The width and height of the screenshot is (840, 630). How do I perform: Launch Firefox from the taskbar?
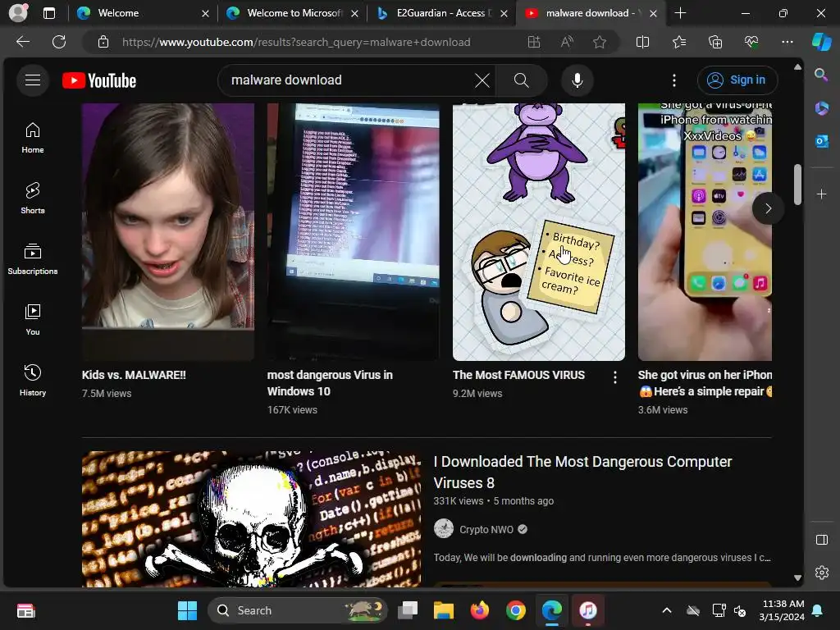(x=479, y=610)
